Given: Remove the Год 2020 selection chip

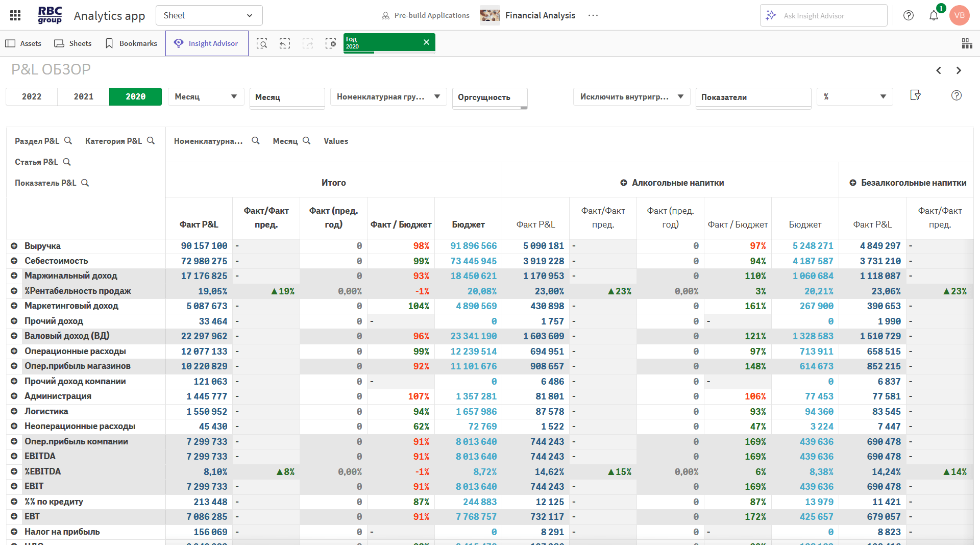Looking at the screenshot, I should (x=426, y=42).
